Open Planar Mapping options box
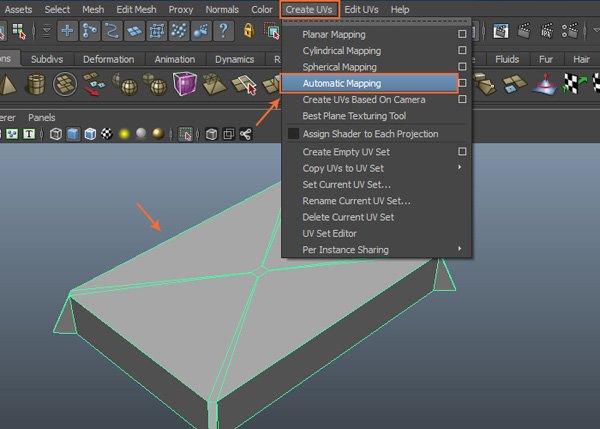600x429 pixels. [x=462, y=34]
